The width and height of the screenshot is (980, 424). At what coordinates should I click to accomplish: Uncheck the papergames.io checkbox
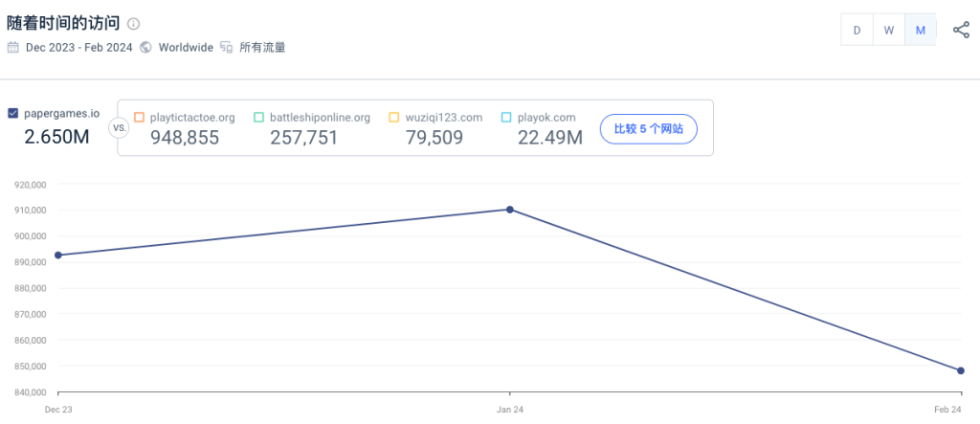(x=12, y=113)
